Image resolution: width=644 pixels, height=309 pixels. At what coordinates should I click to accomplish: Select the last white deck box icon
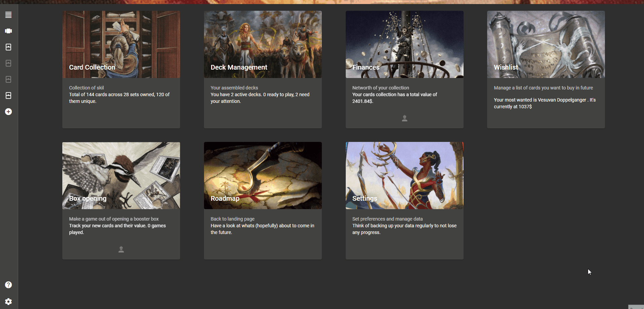point(8,95)
